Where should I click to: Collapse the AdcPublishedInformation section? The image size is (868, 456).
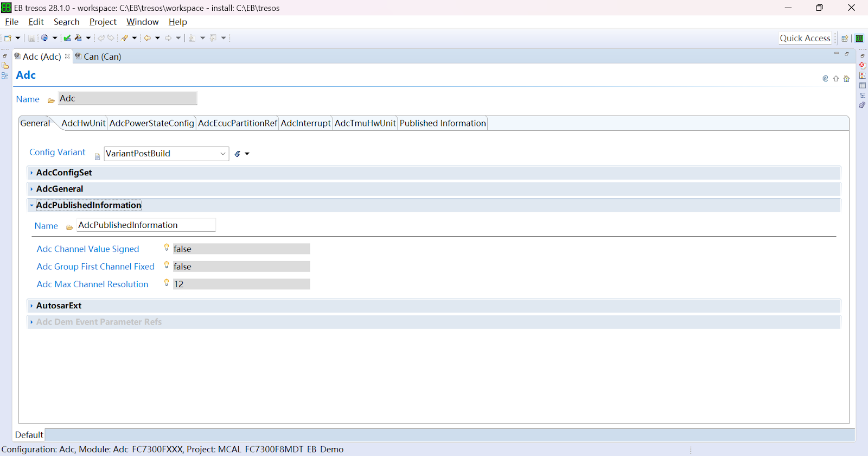pos(434,205)
